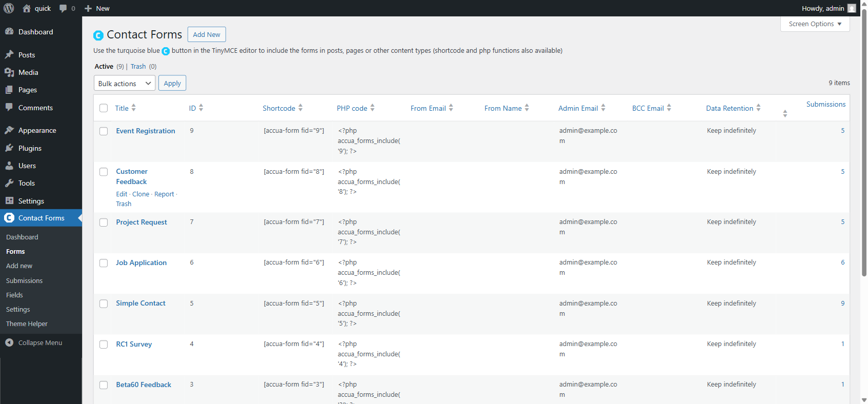Expand the Screen Options panel
The image size is (868, 404).
tap(815, 24)
